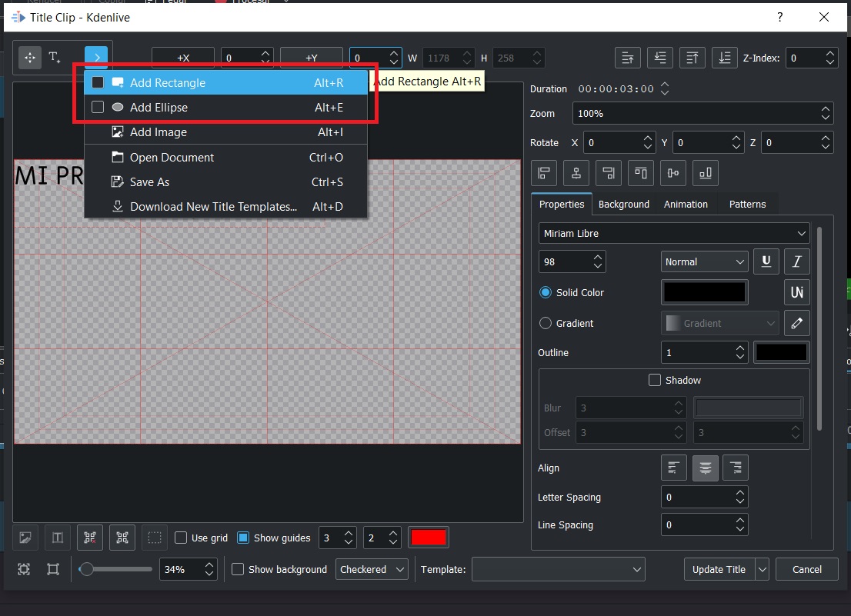Tick the Add Rectangle checkbox
Image resolution: width=851 pixels, height=616 pixels.
click(x=98, y=82)
